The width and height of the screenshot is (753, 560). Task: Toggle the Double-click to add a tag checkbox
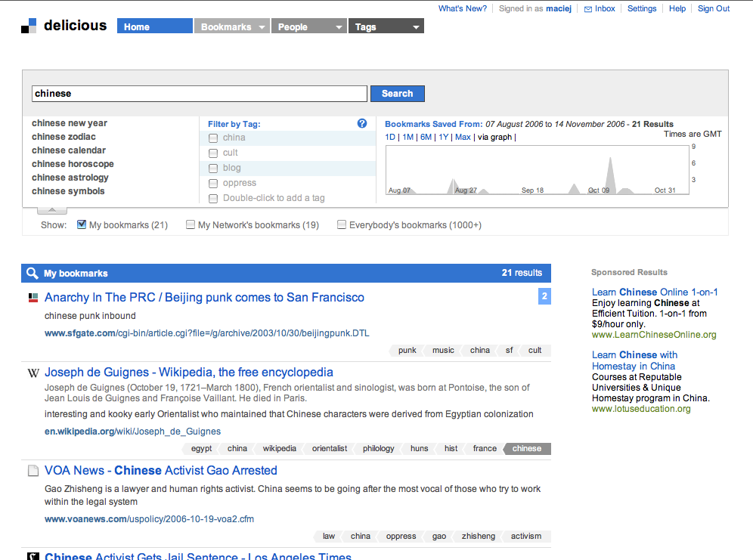[213, 199]
